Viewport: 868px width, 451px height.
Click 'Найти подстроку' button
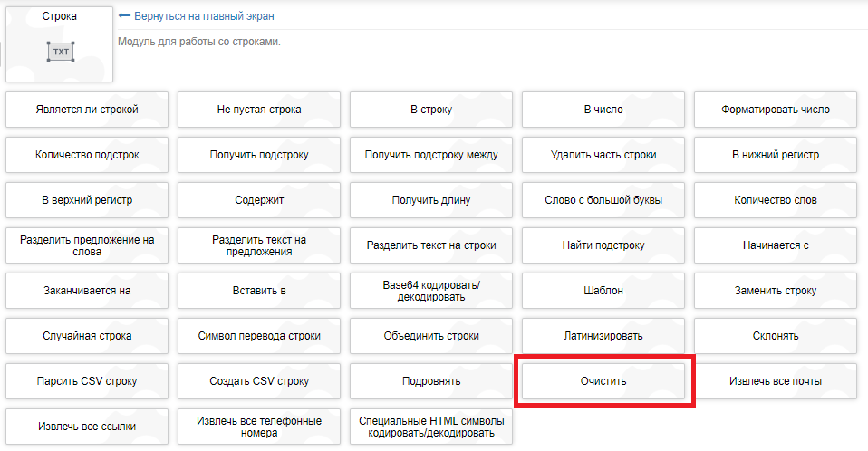(x=603, y=245)
